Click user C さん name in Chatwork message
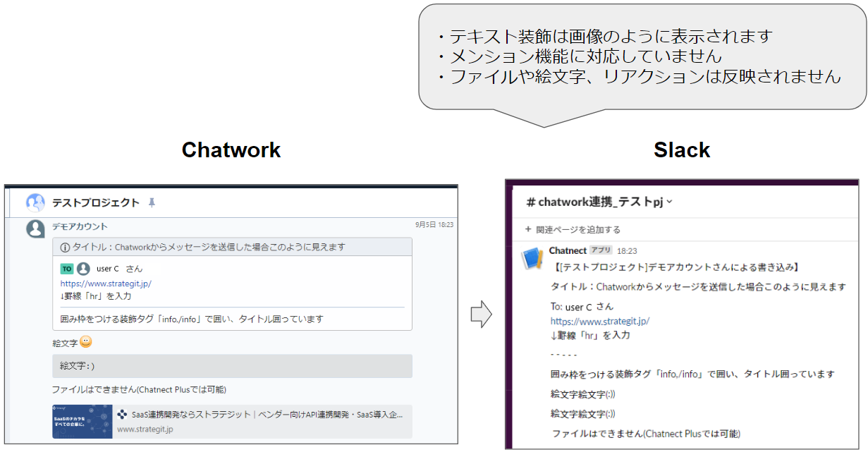868x457 pixels. coord(119,269)
